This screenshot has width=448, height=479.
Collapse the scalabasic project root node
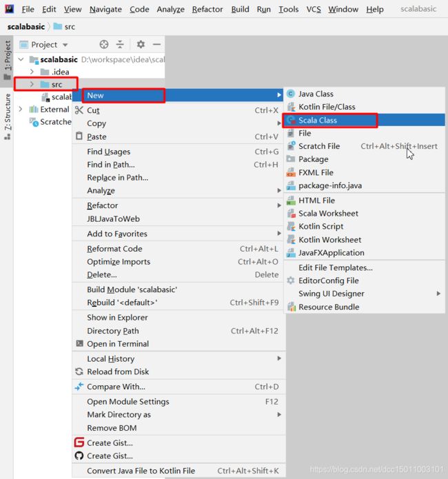click(21, 59)
